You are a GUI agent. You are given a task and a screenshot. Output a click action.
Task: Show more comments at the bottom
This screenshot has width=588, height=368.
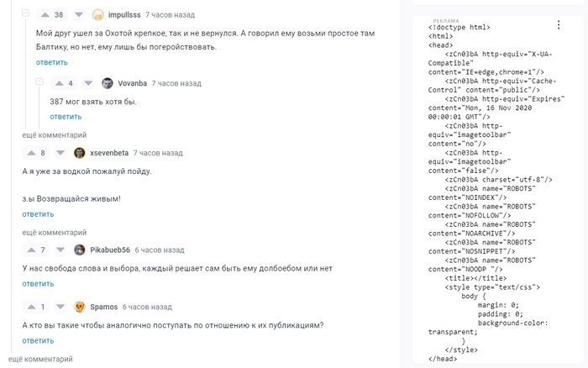pos(40,359)
